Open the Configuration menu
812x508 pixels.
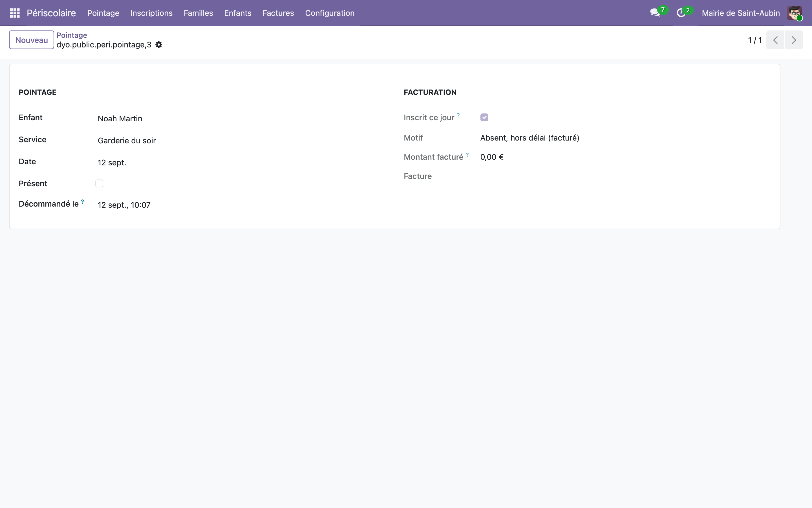330,13
